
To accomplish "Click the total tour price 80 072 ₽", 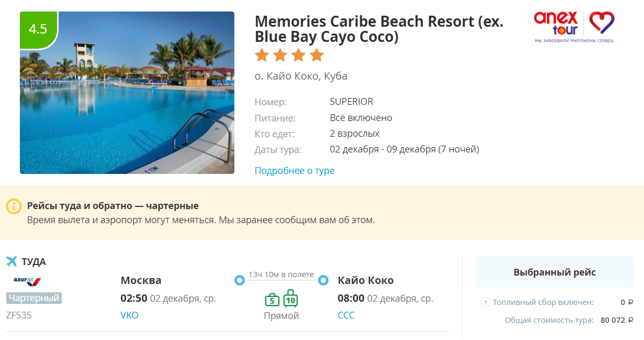I will click(617, 320).
